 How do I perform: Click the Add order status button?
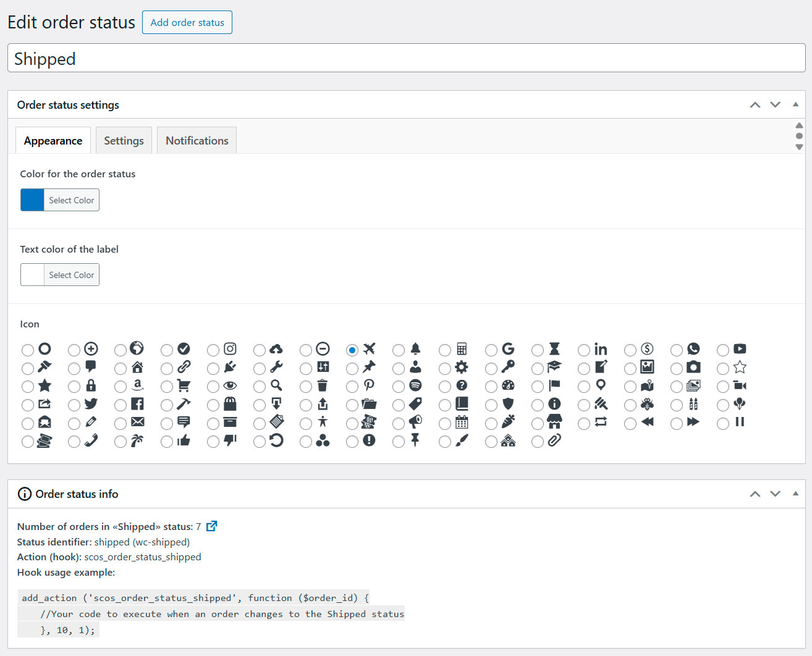pyautogui.click(x=187, y=22)
